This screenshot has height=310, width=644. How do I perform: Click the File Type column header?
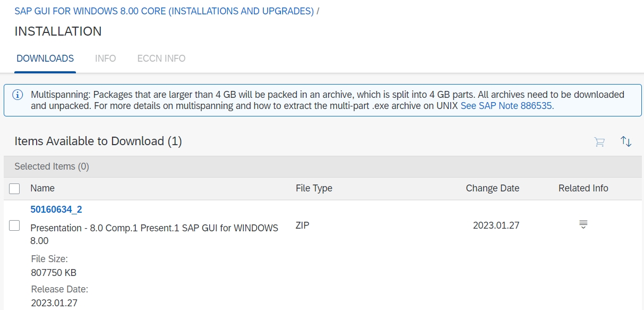(x=314, y=188)
